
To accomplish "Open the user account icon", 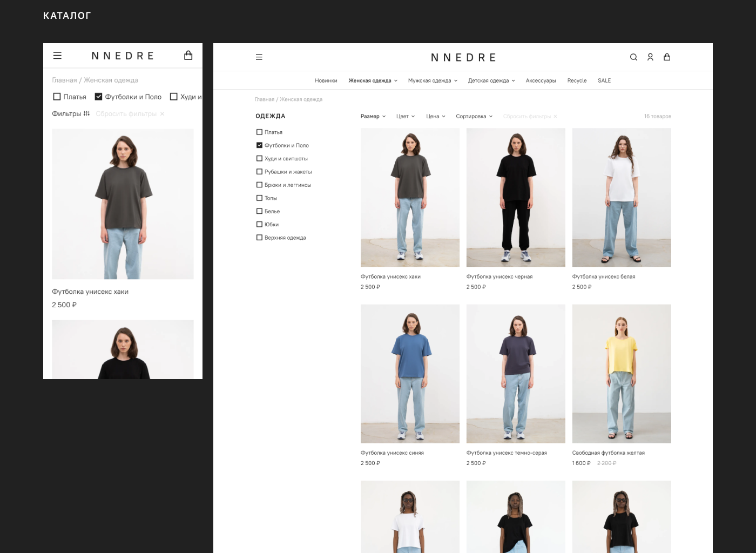I will click(650, 57).
